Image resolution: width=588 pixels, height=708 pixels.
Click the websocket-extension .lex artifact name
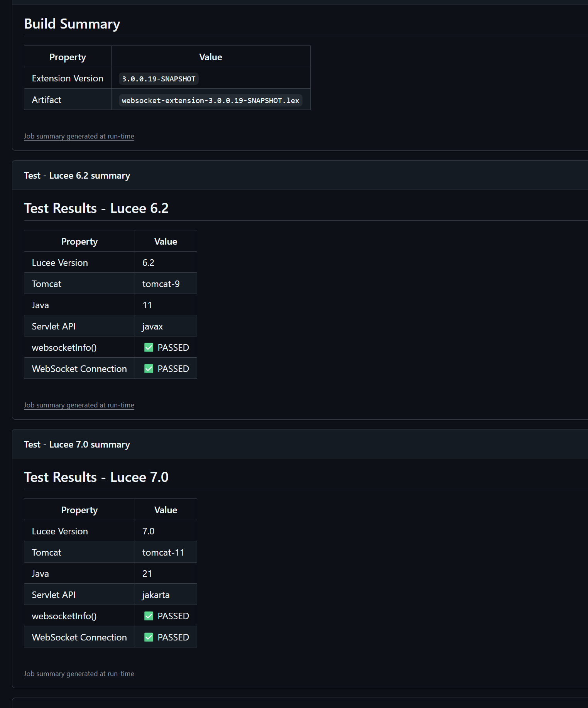(x=210, y=100)
